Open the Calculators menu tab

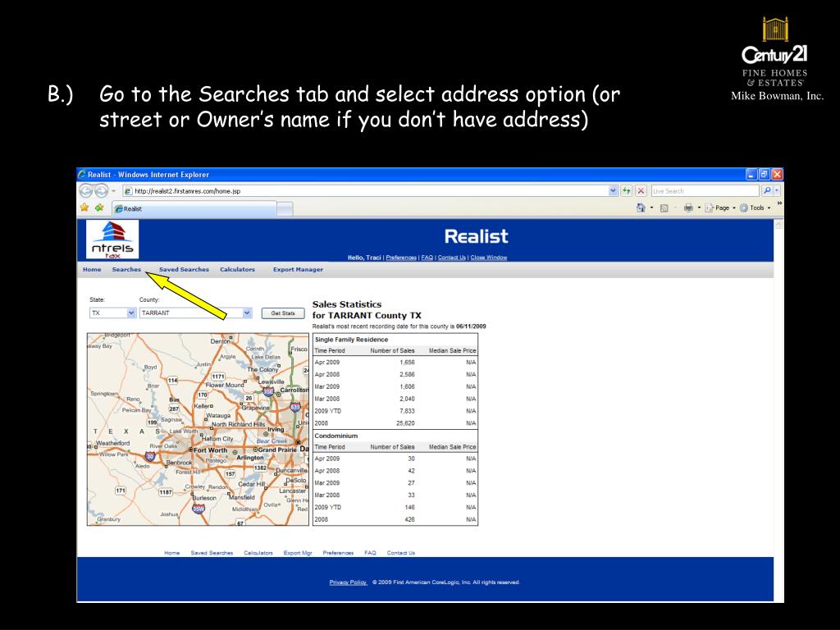tap(237, 269)
